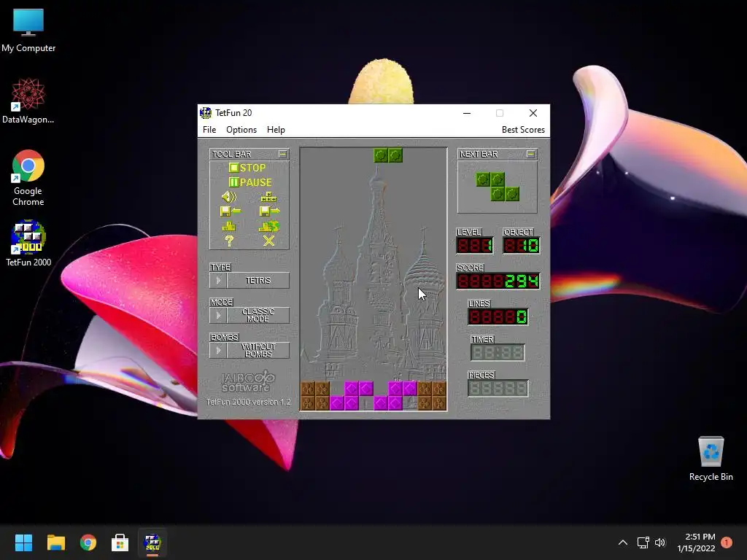747x560 pixels.
Task: Show hidden tray icons chevron
Action: (x=623, y=542)
